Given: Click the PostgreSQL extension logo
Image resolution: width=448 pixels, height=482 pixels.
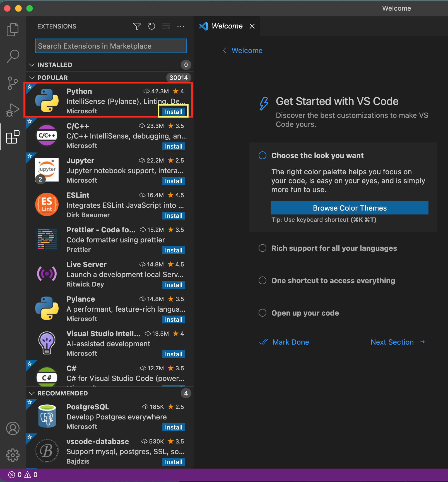Looking at the screenshot, I should 47,416.
